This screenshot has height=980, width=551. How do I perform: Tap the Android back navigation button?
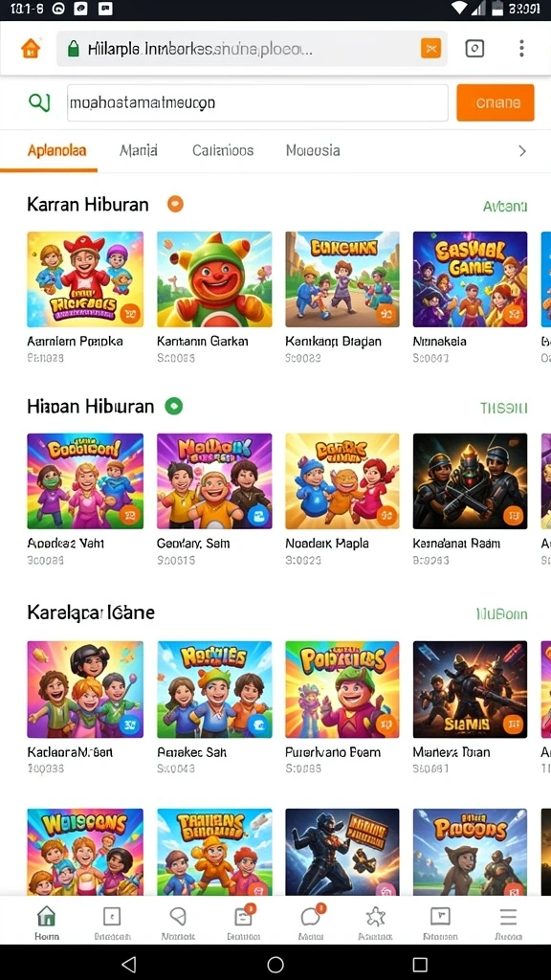click(129, 964)
